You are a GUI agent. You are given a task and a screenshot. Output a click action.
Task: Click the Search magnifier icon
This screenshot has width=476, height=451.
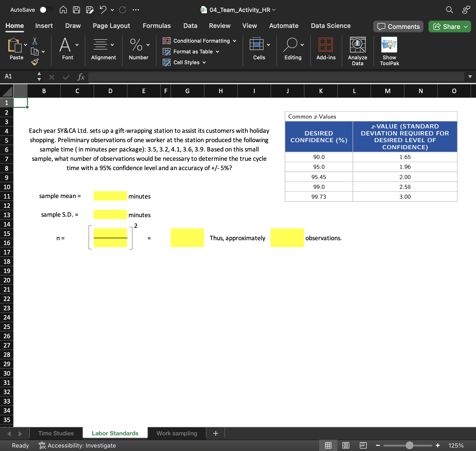tap(449, 10)
